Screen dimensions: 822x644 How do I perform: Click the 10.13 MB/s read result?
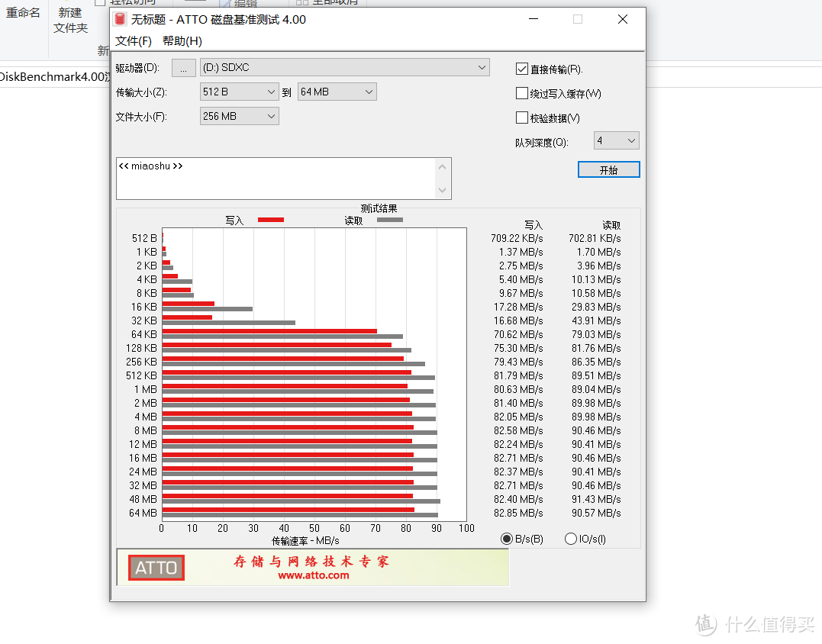596,279
